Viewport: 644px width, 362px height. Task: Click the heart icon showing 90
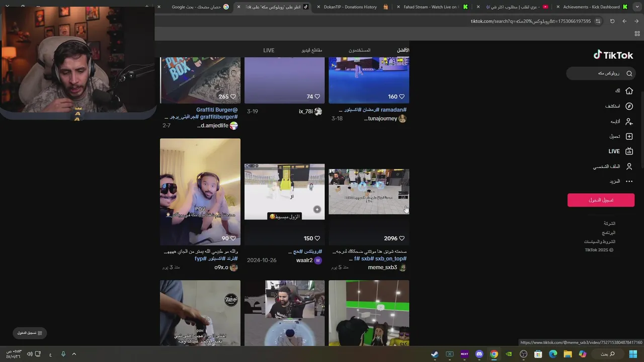pos(233,238)
